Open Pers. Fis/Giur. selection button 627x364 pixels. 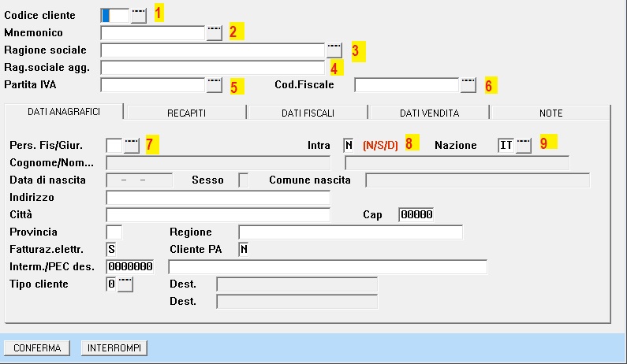click(x=132, y=145)
